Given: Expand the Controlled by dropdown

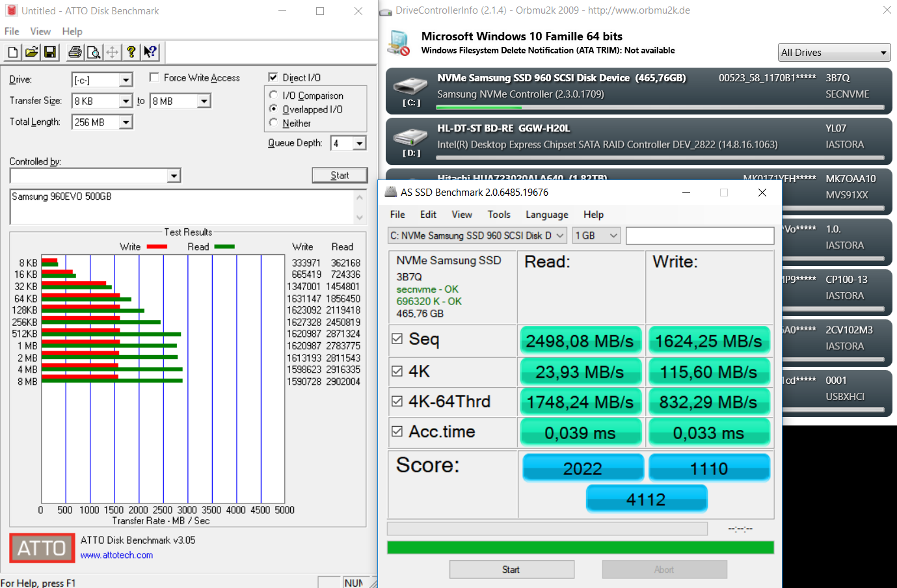Looking at the screenshot, I should click(x=174, y=176).
